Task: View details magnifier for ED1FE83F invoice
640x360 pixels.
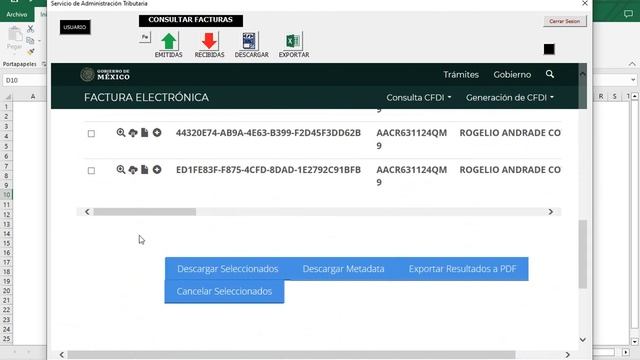Action: coord(121,169)
